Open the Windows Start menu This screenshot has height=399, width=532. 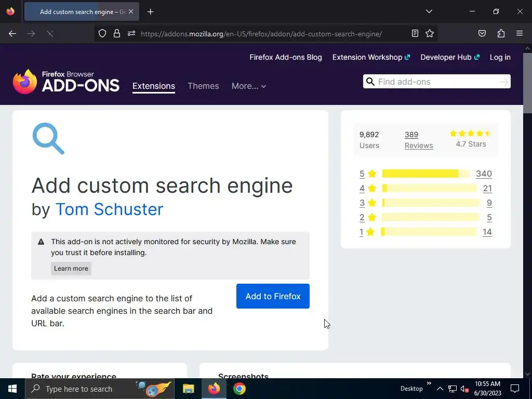(12, 389)
